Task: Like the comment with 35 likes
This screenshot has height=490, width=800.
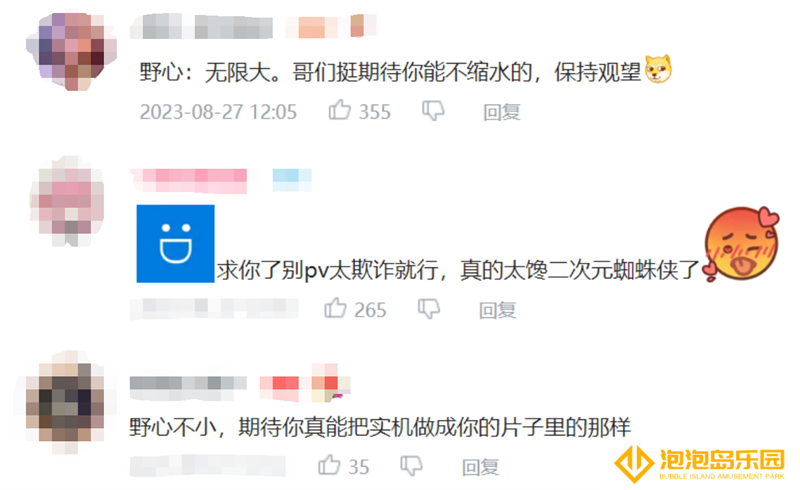Action: tap(329, 466)
